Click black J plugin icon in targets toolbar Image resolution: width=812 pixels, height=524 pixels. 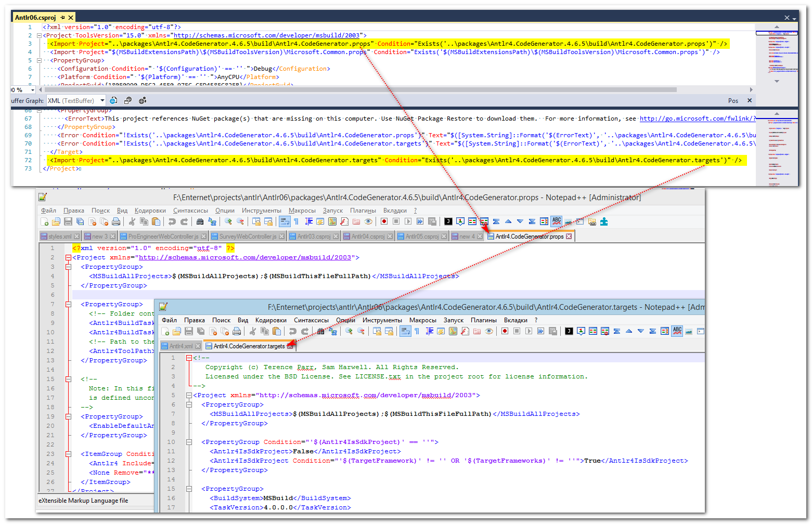click(x=569, y=331)
